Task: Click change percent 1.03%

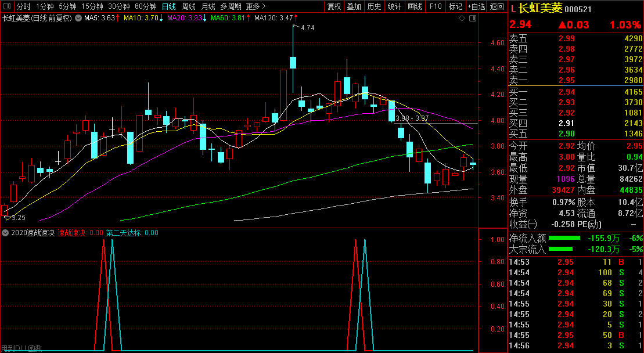Action: [625, 24]
